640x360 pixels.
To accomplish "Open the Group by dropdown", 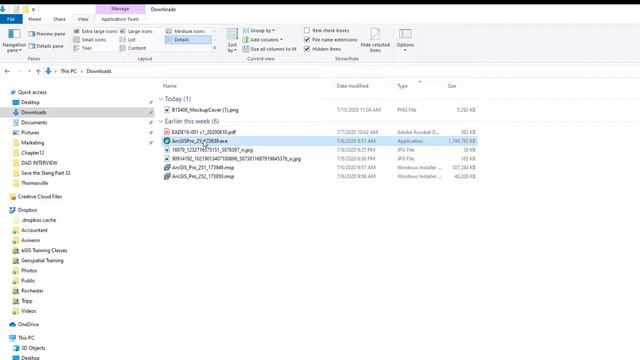I will 259,31.
